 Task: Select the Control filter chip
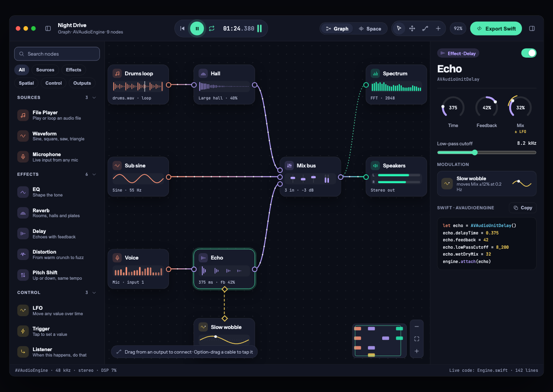pos(53,83)
